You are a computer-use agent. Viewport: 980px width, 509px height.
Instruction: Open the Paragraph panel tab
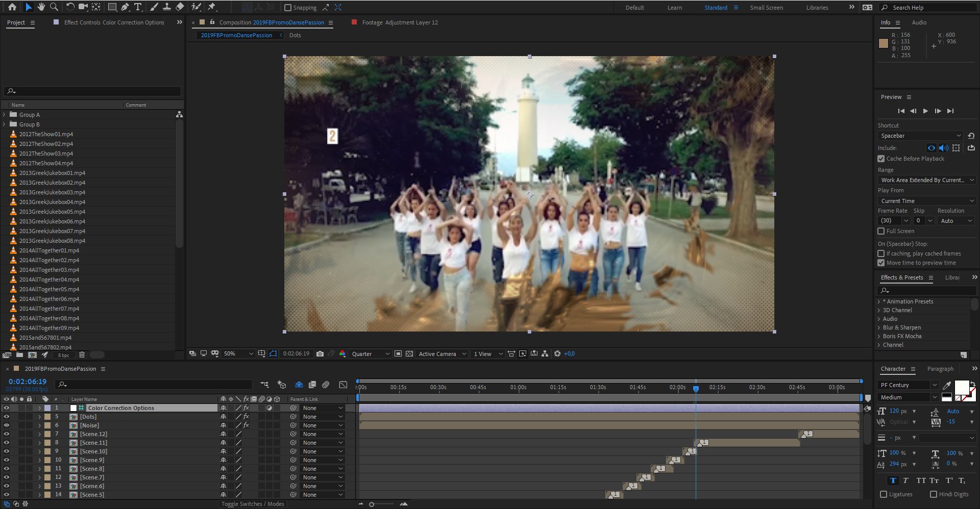[x=940, y=369]
